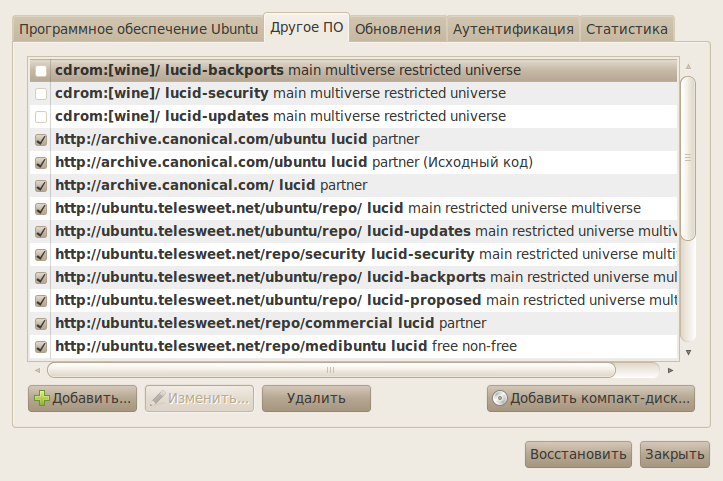Click the Закрыть button
Screen dimensions: 723x481
(675, 454)
